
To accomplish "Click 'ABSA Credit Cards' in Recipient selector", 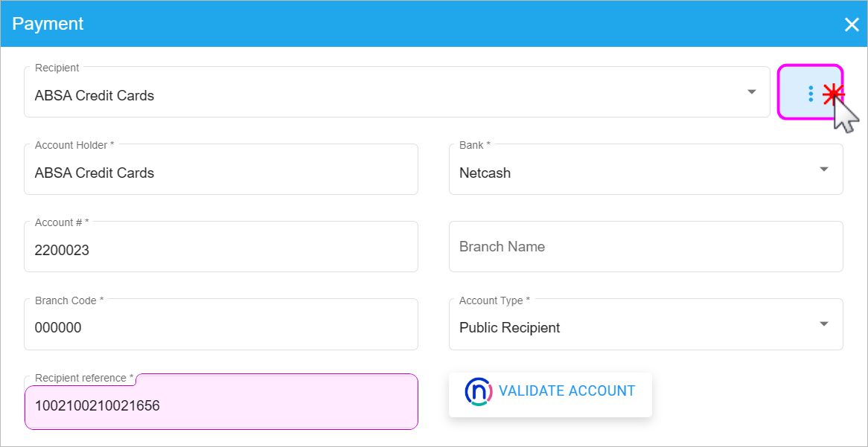I will coord(95,96).
